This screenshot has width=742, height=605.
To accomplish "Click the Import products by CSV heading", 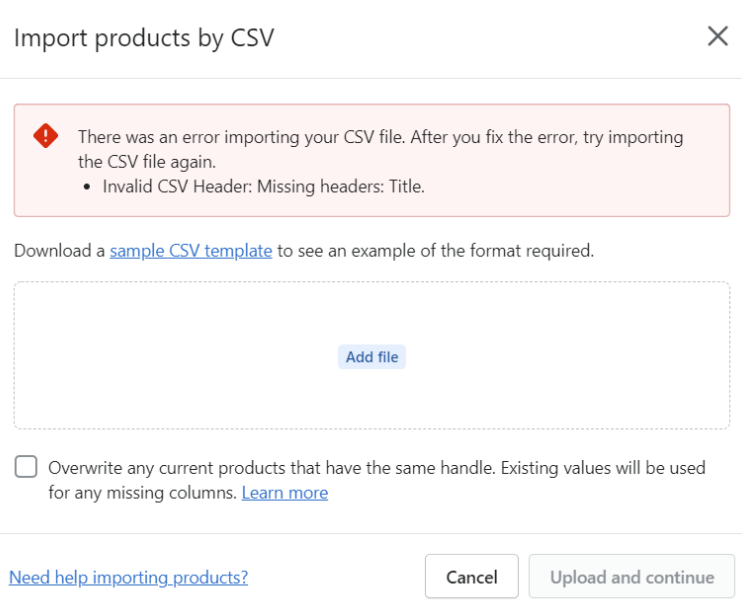I will [144, 38].
